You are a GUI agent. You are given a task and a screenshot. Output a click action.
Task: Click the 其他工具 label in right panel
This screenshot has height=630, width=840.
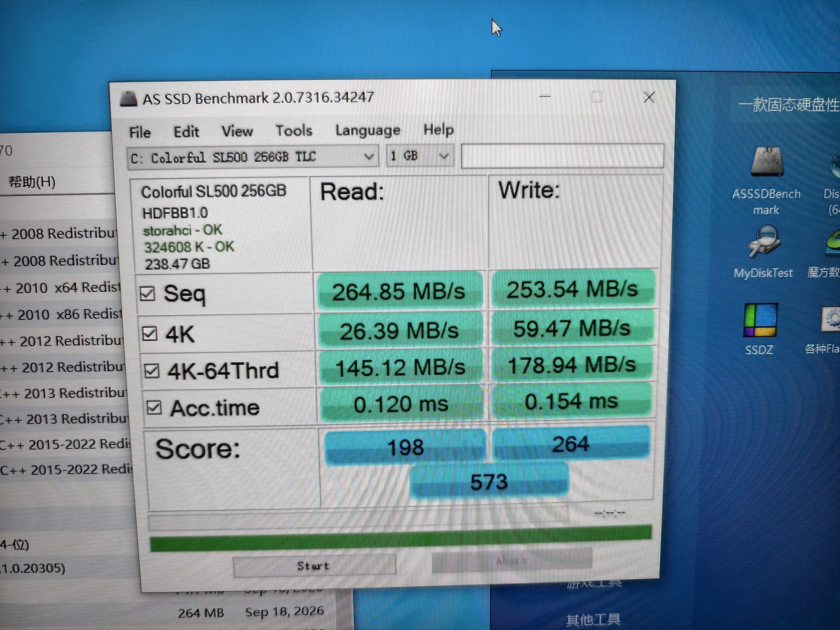pyautogui.click(x=593, y=620)
